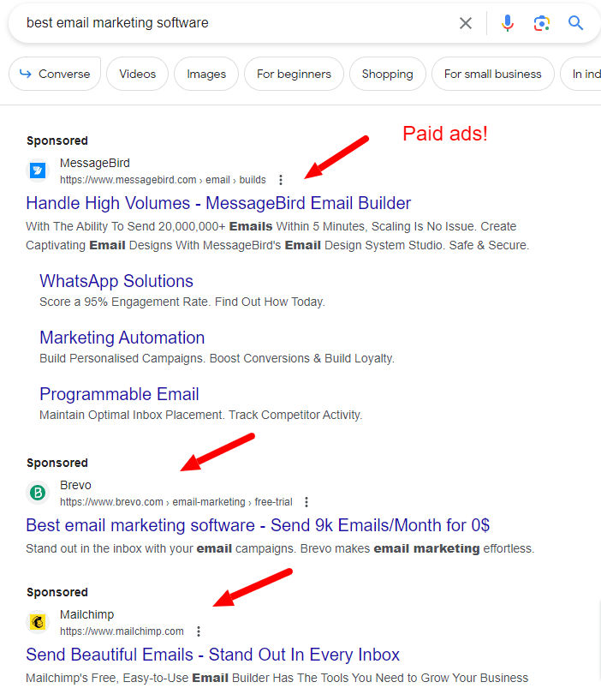Open the Programmable Email sitelink
The width and height of the screenshot is (601, 700).
(x=119, y=393)
